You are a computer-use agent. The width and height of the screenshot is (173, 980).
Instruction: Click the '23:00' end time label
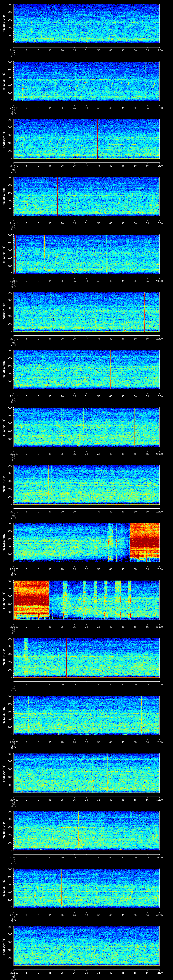159,396
